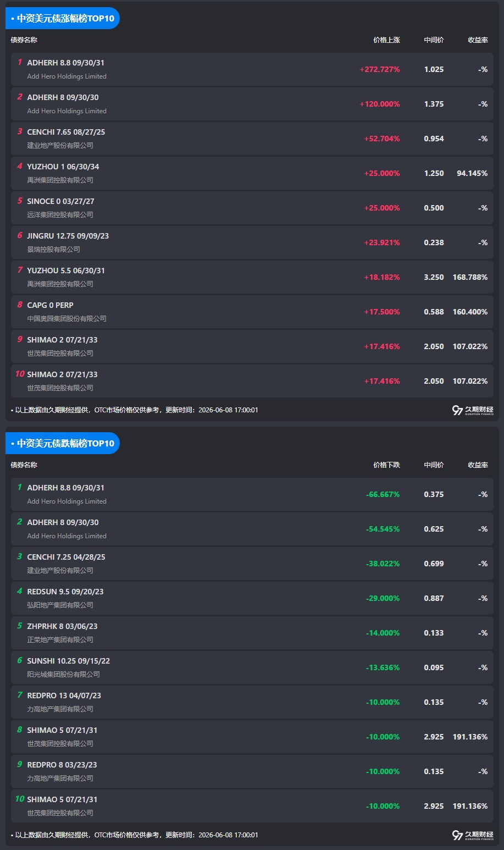Open the CENCHI 7.25 04/28/25 bond row
The width and height of the screenshot is (504, 850).
coord(252,564)
